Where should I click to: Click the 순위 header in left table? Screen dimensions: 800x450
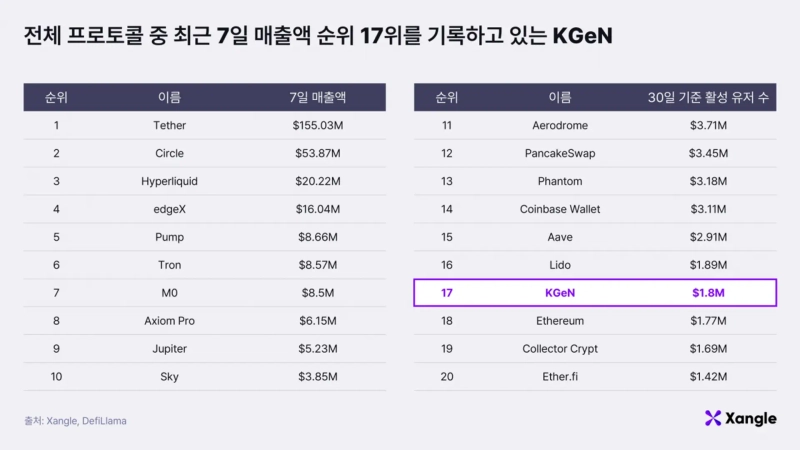coord(56,97)
